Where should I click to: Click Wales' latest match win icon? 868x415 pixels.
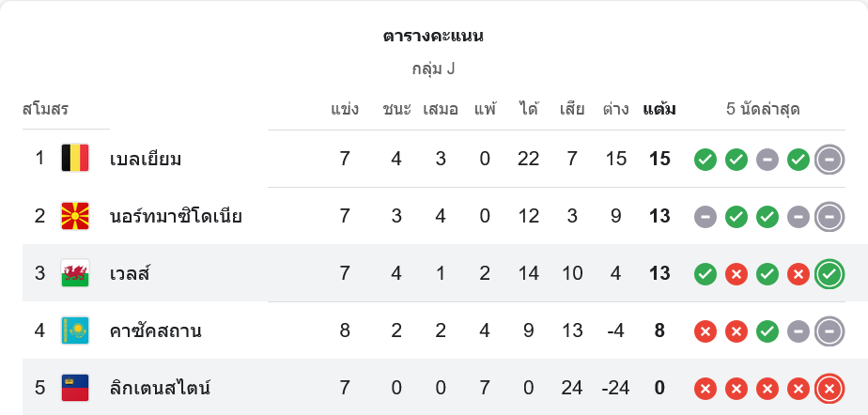(x=829, y=274)
